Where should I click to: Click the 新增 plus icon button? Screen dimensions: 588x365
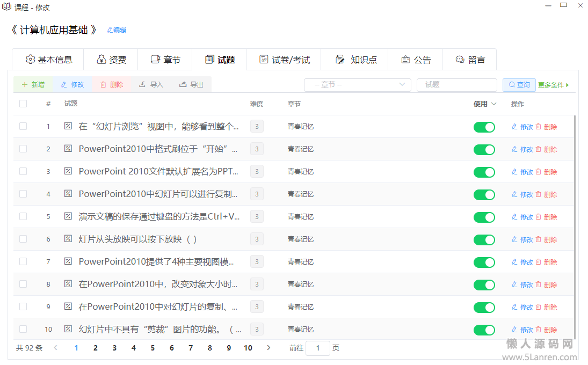25,85
